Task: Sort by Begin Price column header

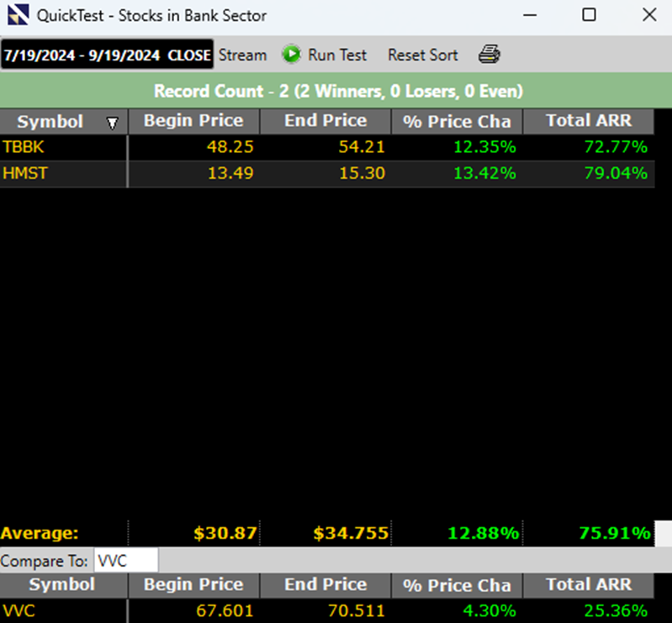Action: tap(193, 121)
